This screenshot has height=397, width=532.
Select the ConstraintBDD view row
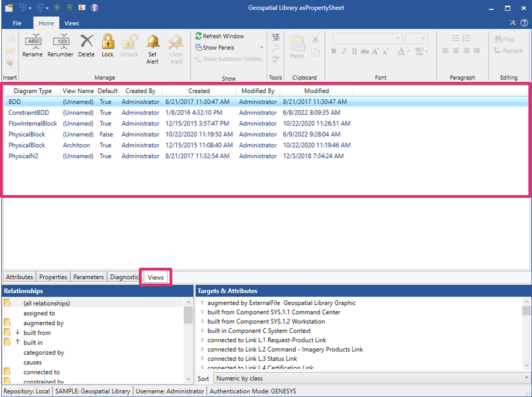29,113
